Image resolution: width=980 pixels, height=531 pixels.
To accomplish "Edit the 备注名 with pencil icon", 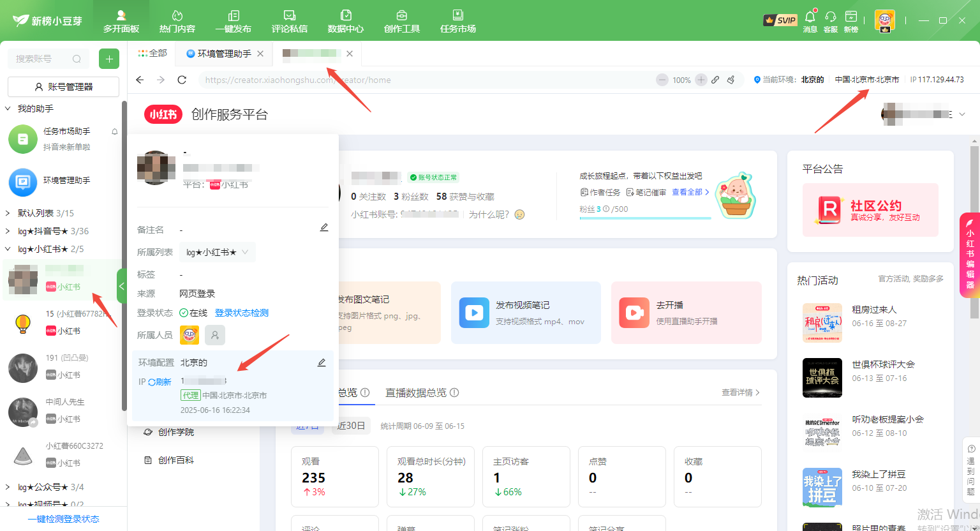I will point(324,227).
